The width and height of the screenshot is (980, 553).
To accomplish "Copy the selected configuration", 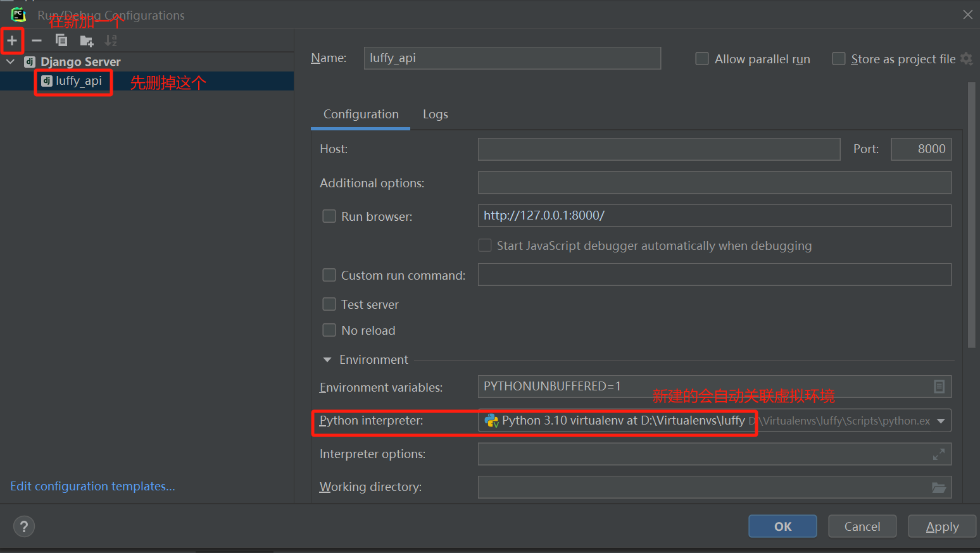I will click(x=61, y=40).
